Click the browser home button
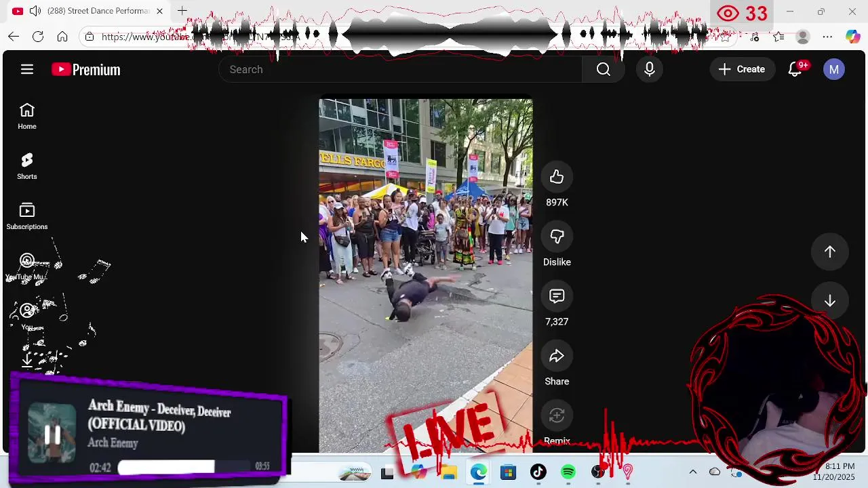This screenshot has height=488, width=868. click(x=62, y=37)
